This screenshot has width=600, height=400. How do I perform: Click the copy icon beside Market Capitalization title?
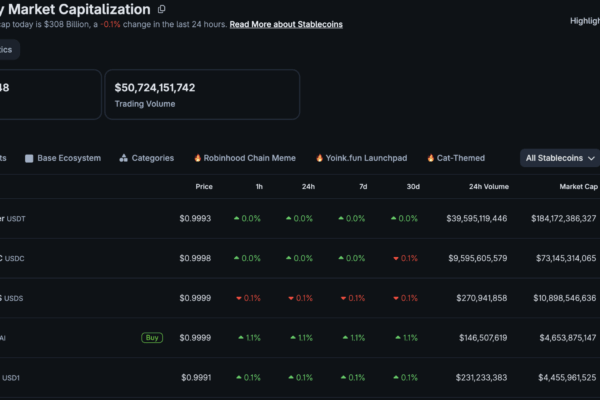[161, 9]
